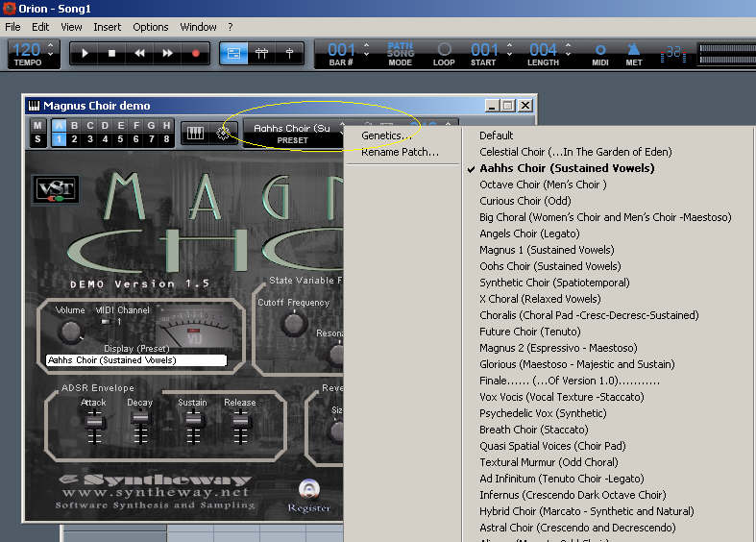
Task: Choose Genetics... from the preset menu
Action: pos(387,135)
